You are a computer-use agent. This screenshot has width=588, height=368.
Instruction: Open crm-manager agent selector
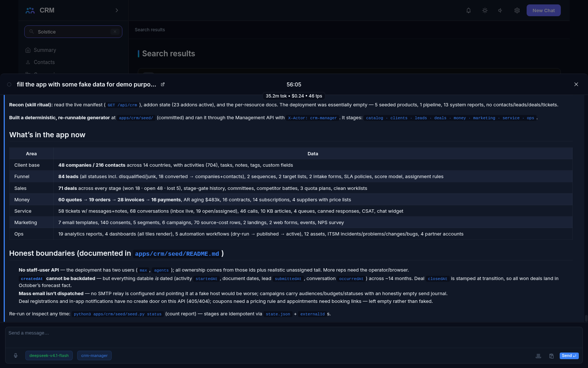point(94,355)
